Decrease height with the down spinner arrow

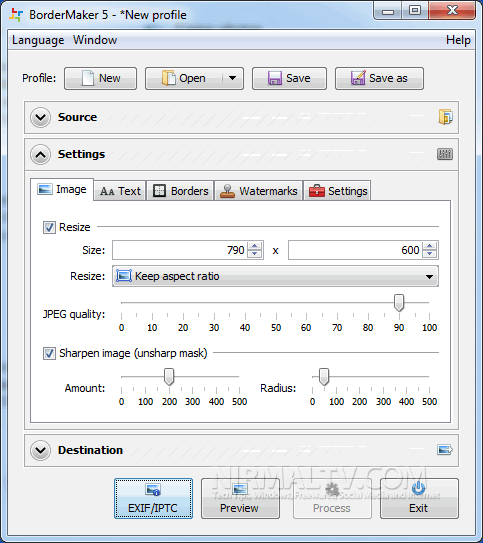pos(430,254)
